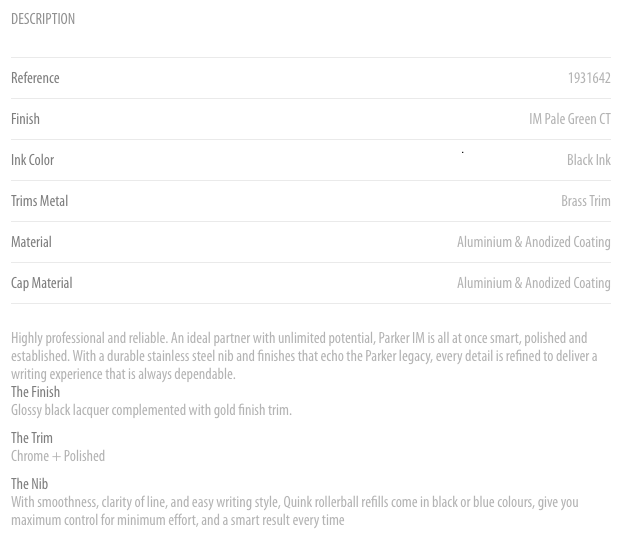Click the IM Pale Green CT value

click(570, 119)
